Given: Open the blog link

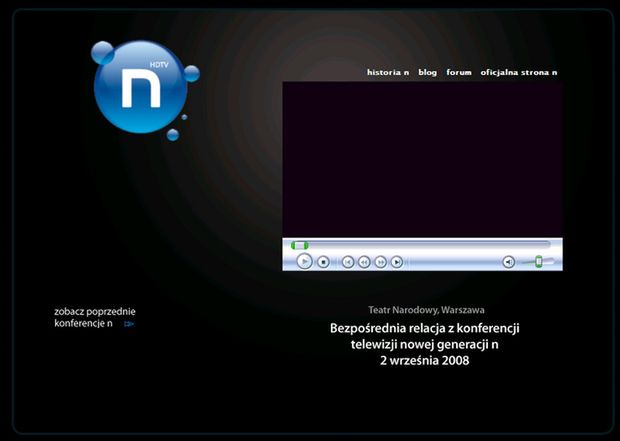Looking at the screenshot, I should click(x=427, y=72).
